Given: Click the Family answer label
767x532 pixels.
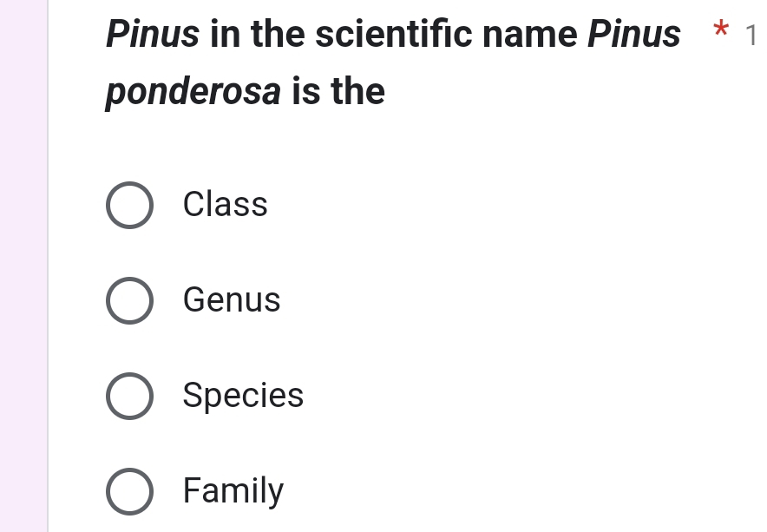Looking at the screenshot, I should point(233,491).
